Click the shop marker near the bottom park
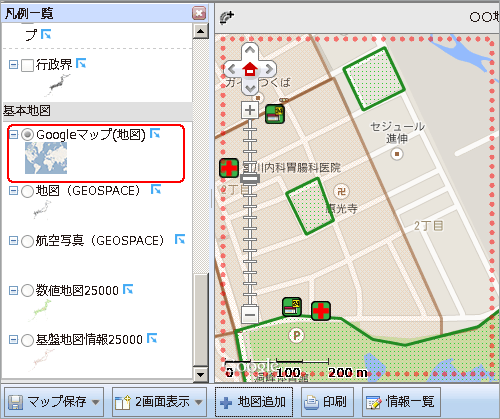 292,307
